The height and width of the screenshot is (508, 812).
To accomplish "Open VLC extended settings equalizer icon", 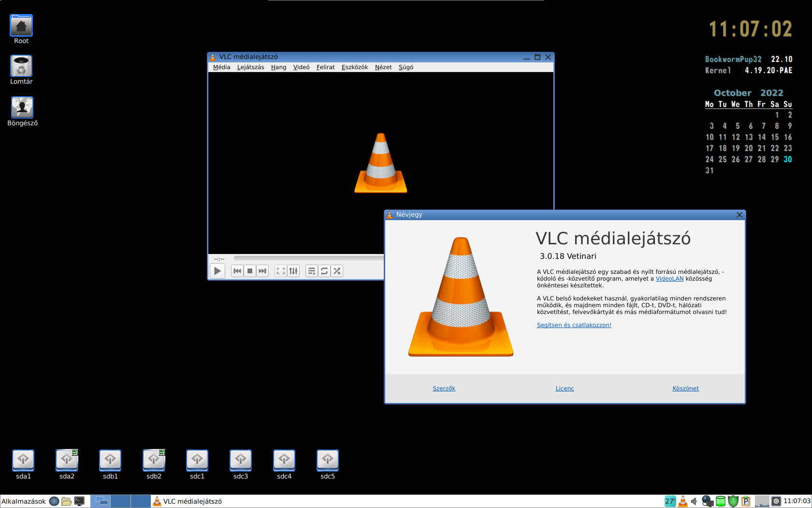I will 293,271.
